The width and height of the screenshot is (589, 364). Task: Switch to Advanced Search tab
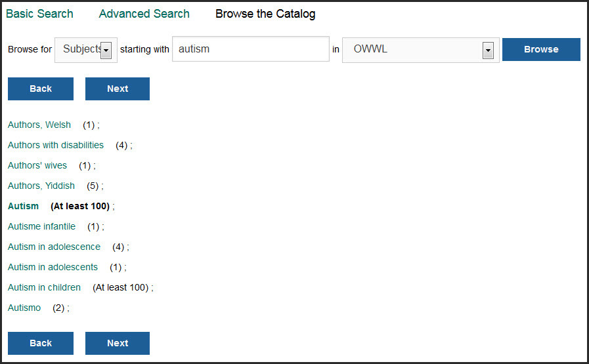[144, 14]
